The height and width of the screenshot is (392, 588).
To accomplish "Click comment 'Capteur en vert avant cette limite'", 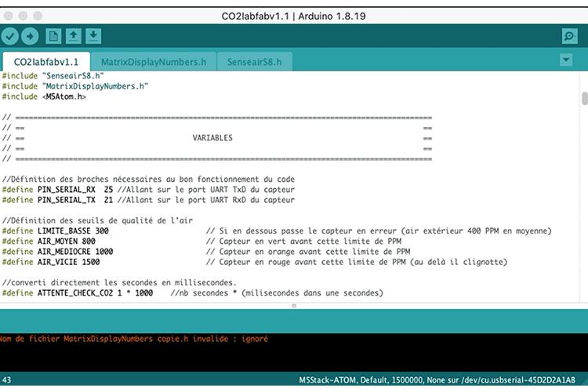I will point(303,241).
